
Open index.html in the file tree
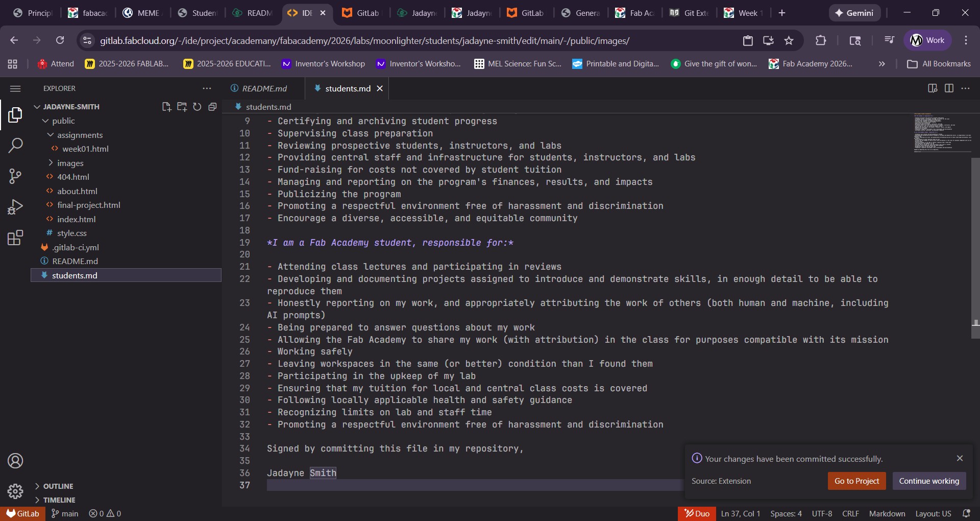click(x=76, y=219)
